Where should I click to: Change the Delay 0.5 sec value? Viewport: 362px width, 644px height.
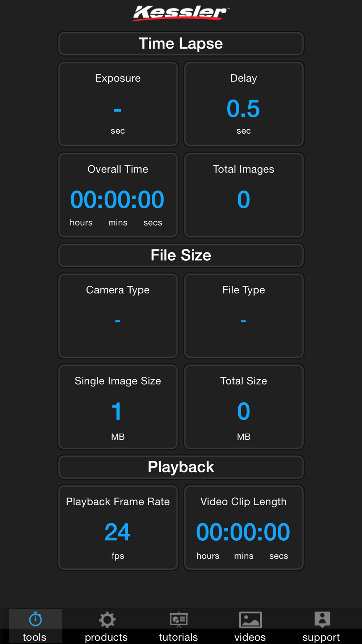[244, 104]
